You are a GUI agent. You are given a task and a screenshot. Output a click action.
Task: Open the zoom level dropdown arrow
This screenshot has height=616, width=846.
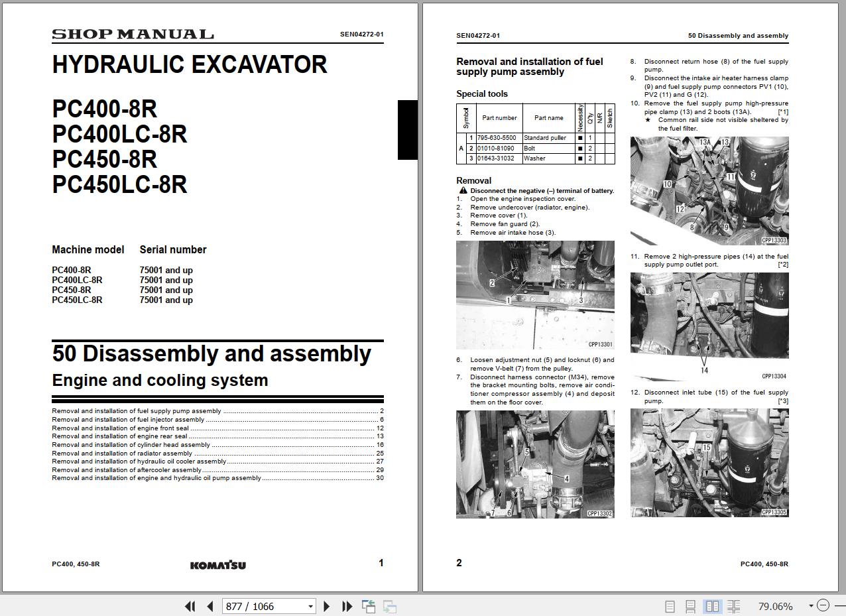tap(811, 605)
